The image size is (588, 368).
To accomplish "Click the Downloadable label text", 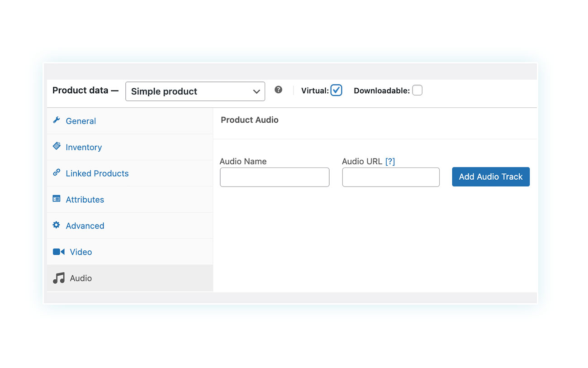I will click(382, 91).
